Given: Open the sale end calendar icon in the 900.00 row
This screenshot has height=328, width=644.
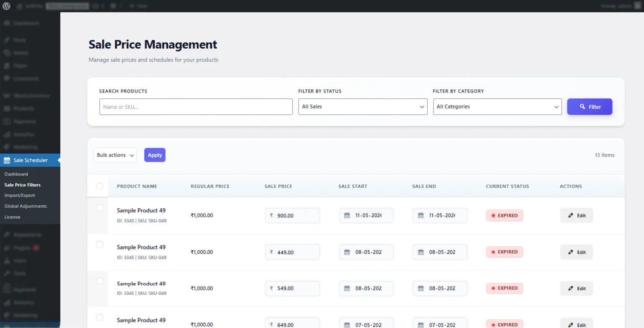Looking at the screenshot, I should [x=421, y=216].
